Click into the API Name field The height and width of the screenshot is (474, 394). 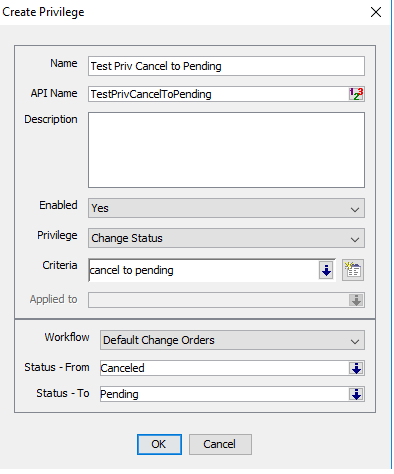click(x=218, y=94)
